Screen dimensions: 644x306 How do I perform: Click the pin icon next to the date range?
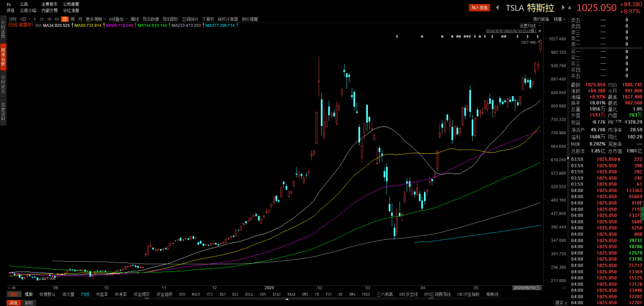(540, 30)
